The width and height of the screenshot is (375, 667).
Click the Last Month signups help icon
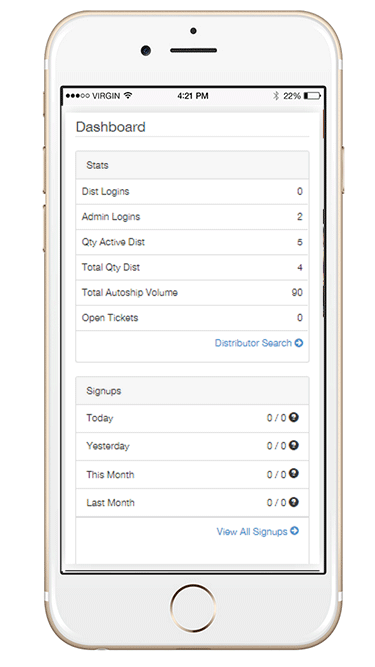(293, 502)
